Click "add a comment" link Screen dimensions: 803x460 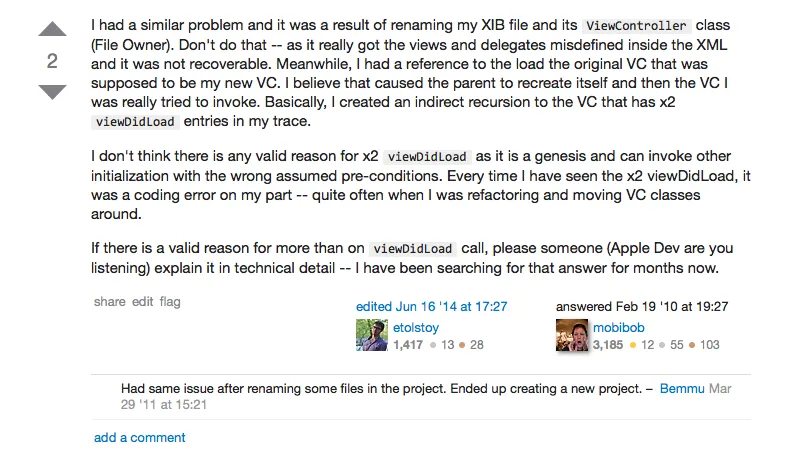tap(139, 437)
